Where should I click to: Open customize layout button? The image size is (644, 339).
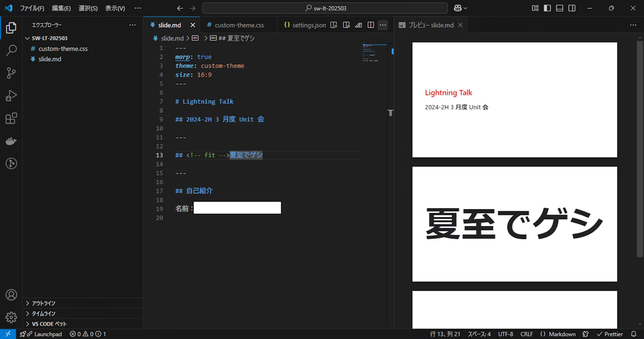pyautogui.click(x=535, y=8)
